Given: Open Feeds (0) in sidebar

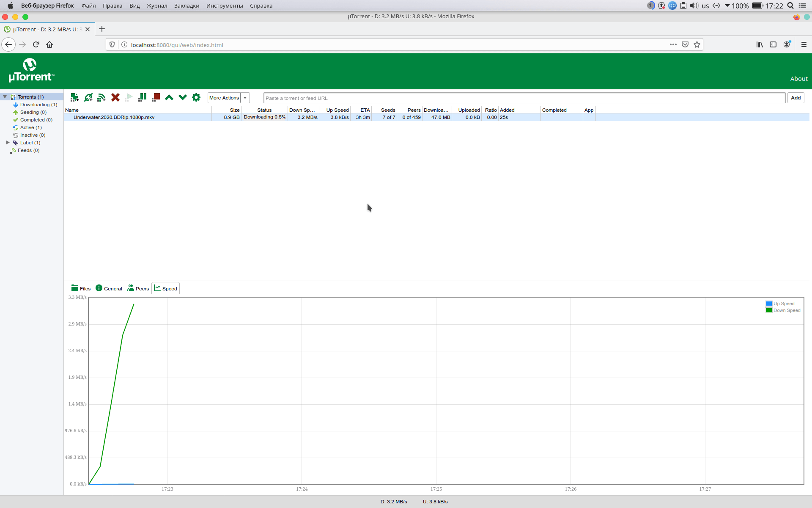Looking at the screenshot, I should pos(28,150).
